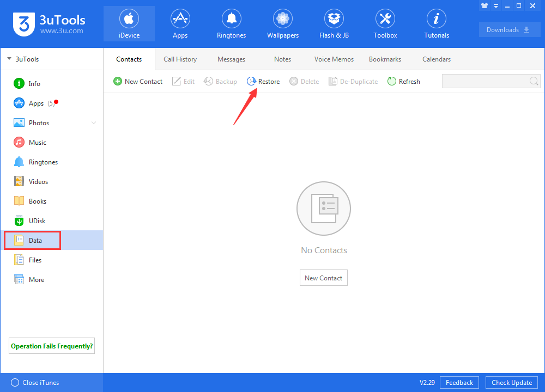
Task: Open the Wallpapers section
Action: coord(282,23)
